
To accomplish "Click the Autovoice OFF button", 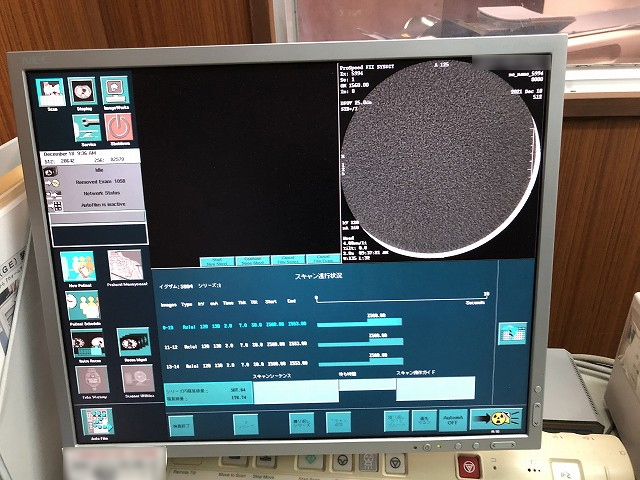I will (453, 420).
